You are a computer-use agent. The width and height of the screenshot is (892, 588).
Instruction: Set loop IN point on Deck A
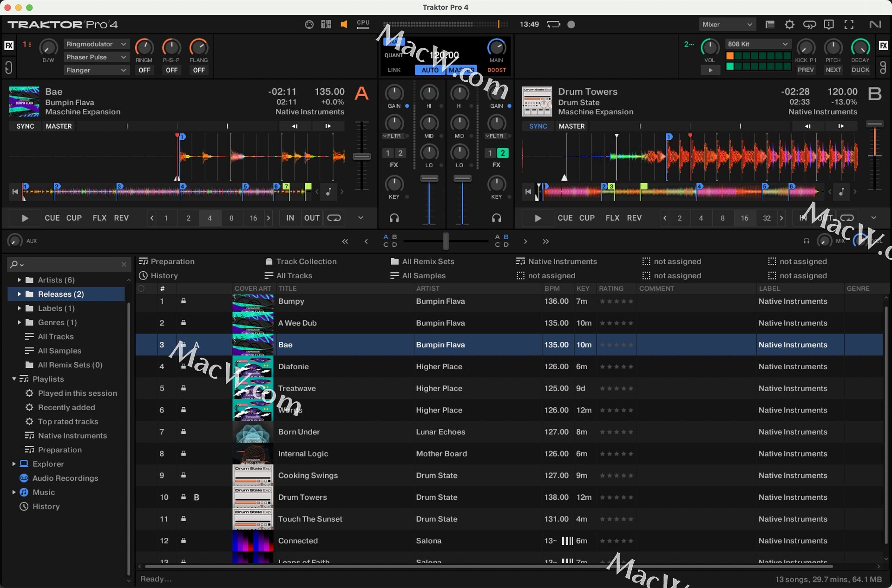coord(290,218)
